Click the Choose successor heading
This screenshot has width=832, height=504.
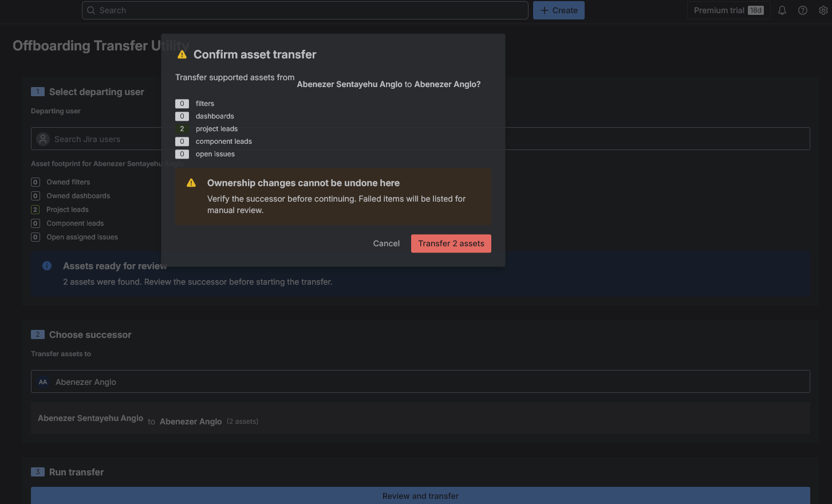pyautogui.click(x=90, y=334)
